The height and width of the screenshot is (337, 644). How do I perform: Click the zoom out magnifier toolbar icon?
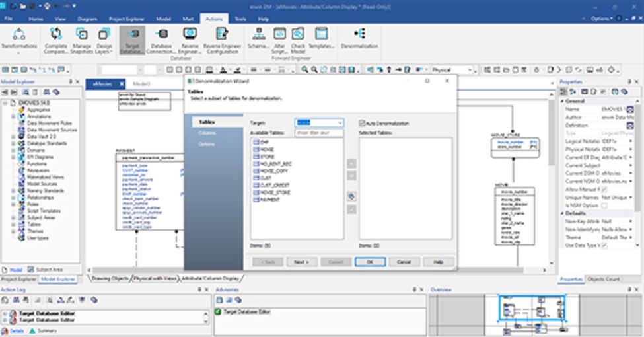point(314,70)
